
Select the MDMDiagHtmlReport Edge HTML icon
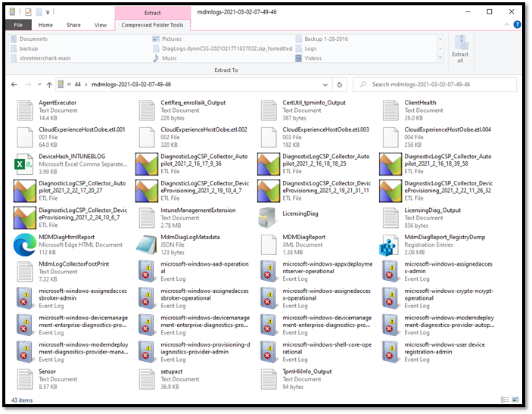[x=25, y=244]
